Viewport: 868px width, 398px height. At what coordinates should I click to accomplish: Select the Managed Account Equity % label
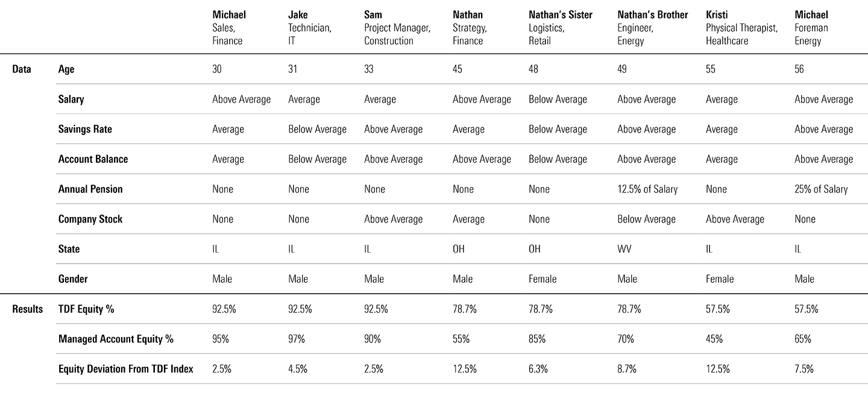pos(116,339)
